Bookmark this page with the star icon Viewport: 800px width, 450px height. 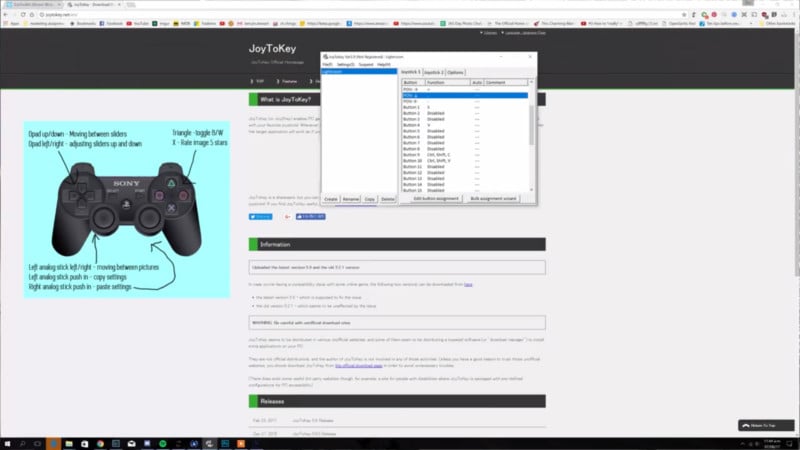[684, 15]
